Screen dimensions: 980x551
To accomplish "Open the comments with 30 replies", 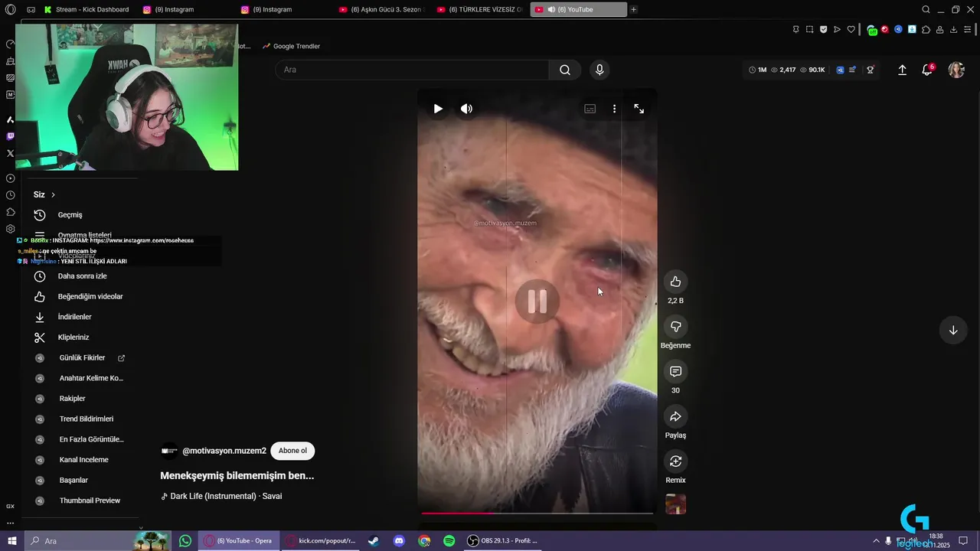I will pyautogui.click(x=675, y=371).
